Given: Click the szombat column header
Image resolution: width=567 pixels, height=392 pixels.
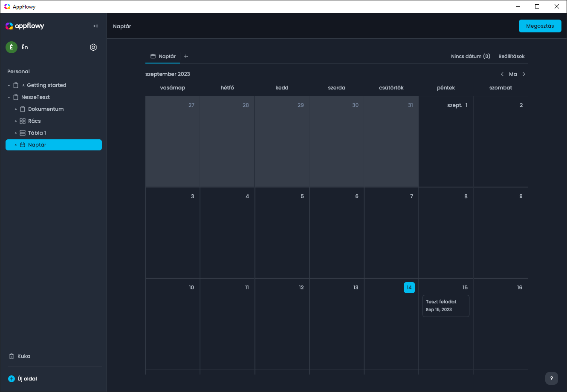Looking at the screenshot, I should tap(501, 88).
